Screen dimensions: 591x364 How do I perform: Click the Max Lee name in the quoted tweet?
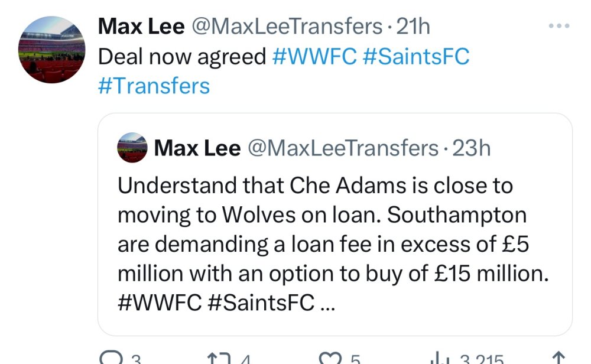point(197,148)
